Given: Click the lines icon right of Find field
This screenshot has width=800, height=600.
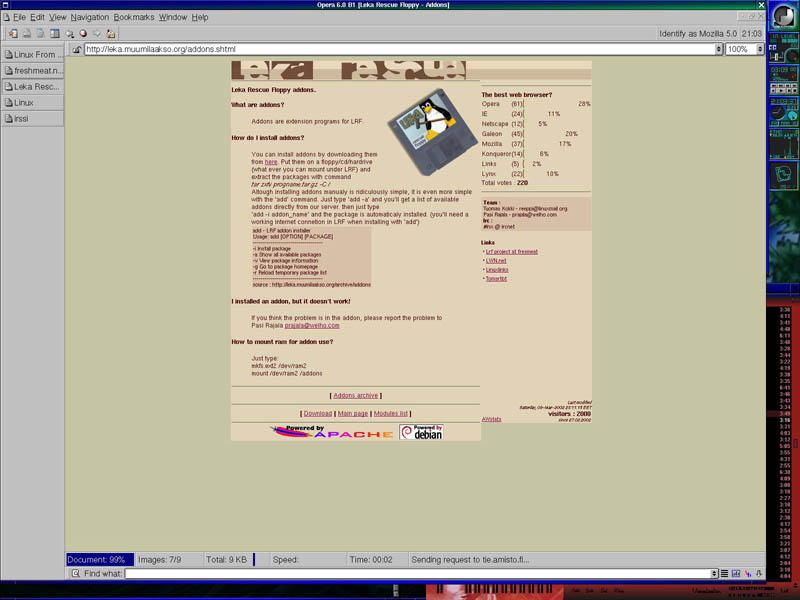Looking at the screenshot, I should pos(724,573).
